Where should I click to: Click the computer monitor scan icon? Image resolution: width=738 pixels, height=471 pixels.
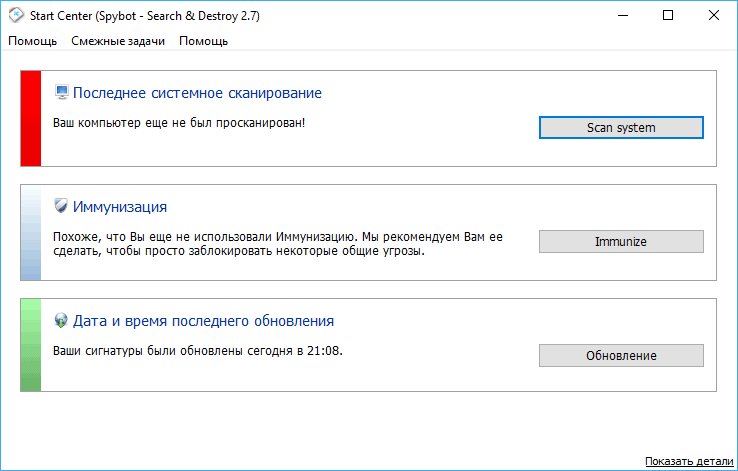point(61,92)
